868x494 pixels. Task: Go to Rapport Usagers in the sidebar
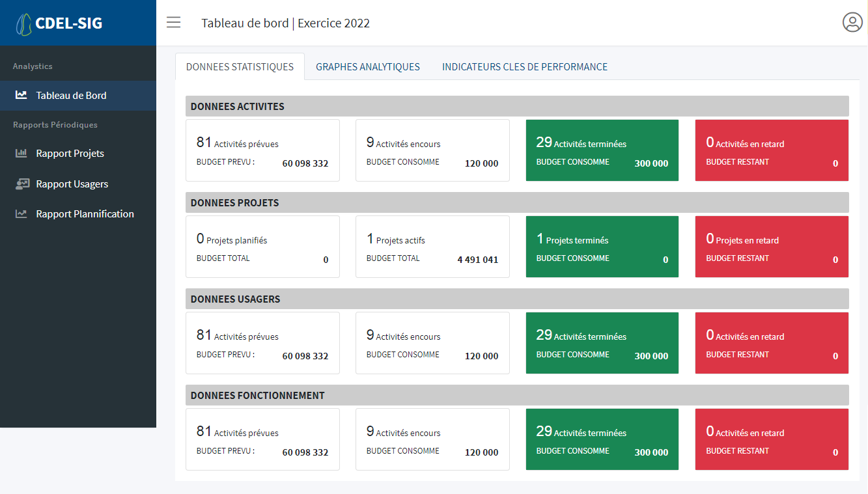coord(72,184)
